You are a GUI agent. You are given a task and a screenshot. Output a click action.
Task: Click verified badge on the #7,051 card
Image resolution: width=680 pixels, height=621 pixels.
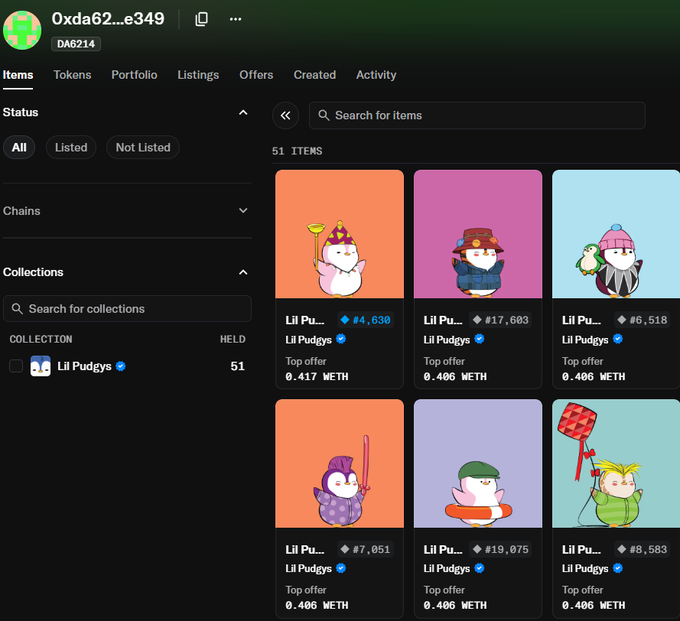[341, 568]
